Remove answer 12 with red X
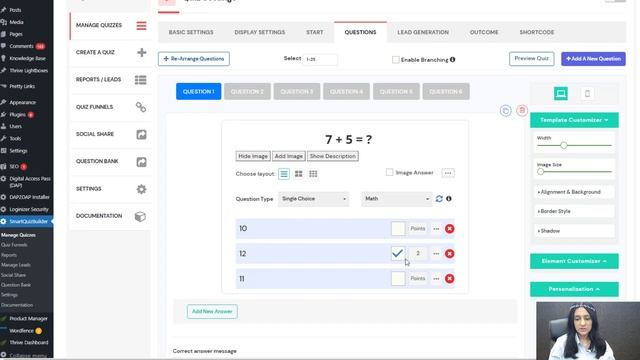 (x=449, y=254)
